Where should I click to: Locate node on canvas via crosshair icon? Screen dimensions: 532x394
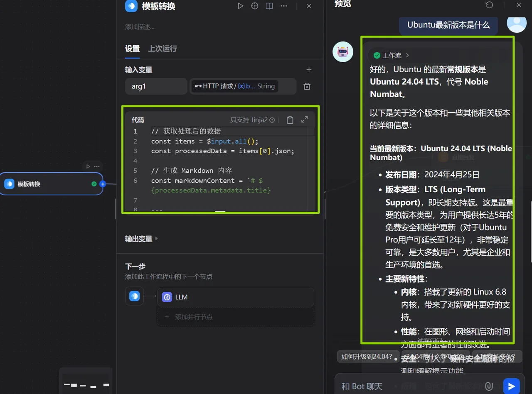[x=255, y=6]
